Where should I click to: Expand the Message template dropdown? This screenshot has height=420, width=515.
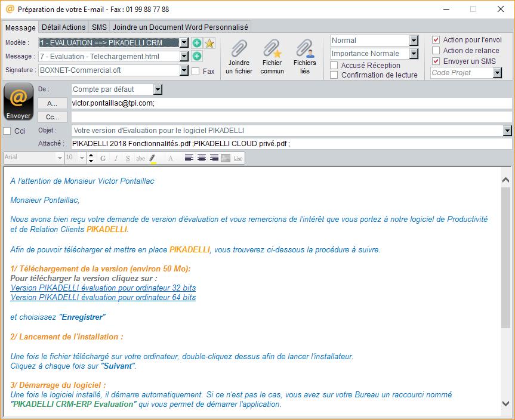point(184,56)
